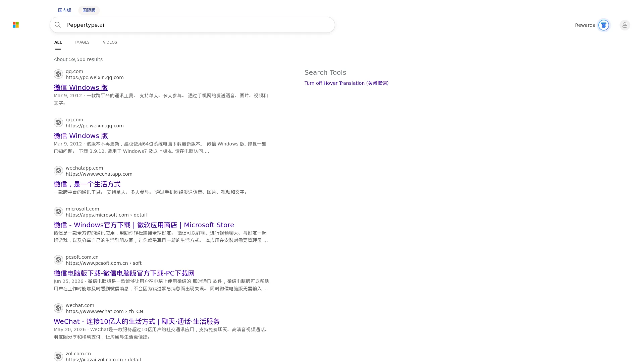Click globe icon beside wechat.com result
This screenshot has height=362, width=644.
tap(58, 308)
